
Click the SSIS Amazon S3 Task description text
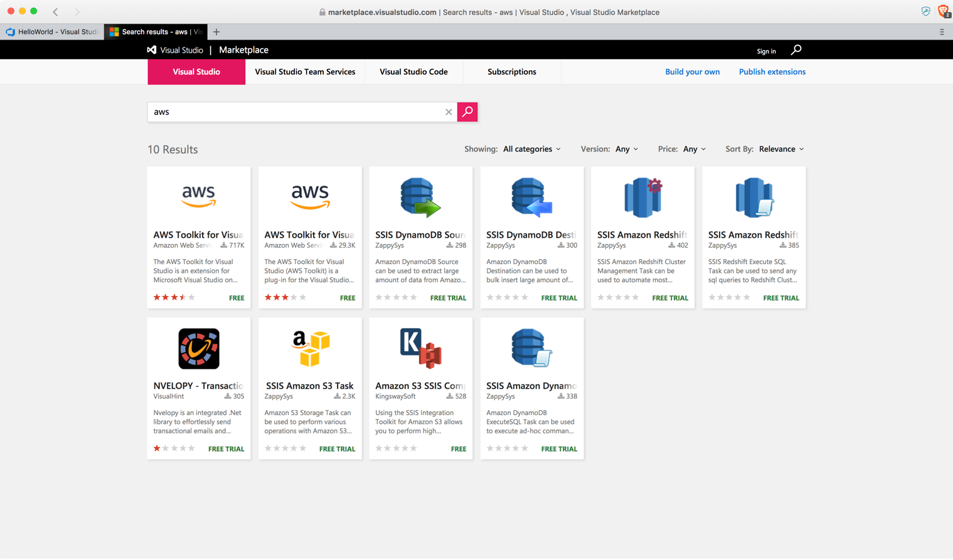click(308, 422)
